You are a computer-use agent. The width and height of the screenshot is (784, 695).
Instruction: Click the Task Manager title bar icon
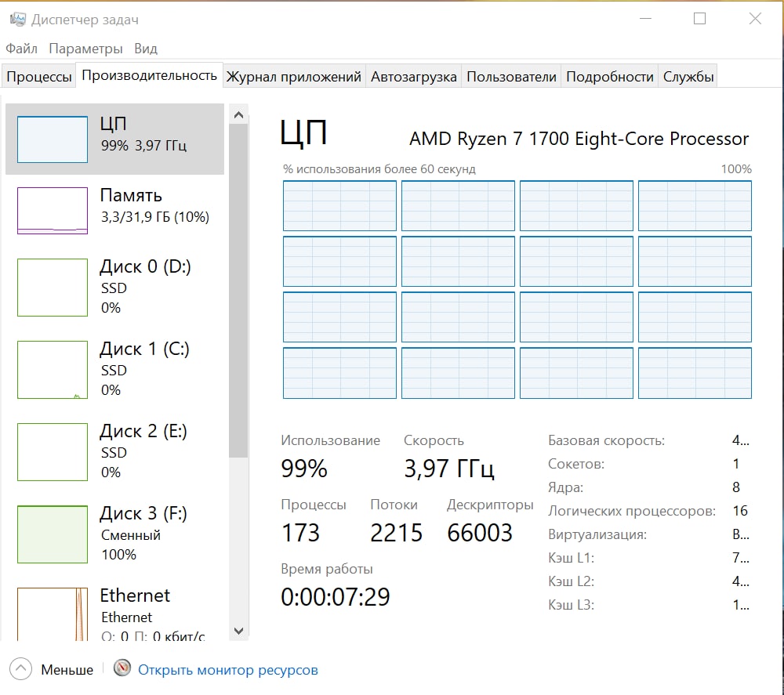click(16, 20)
